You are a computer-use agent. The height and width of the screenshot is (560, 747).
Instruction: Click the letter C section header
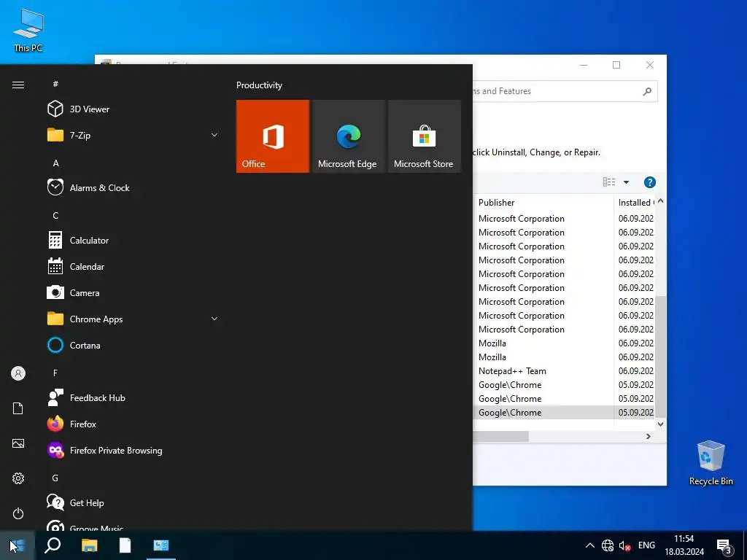(x=55, y=216)
